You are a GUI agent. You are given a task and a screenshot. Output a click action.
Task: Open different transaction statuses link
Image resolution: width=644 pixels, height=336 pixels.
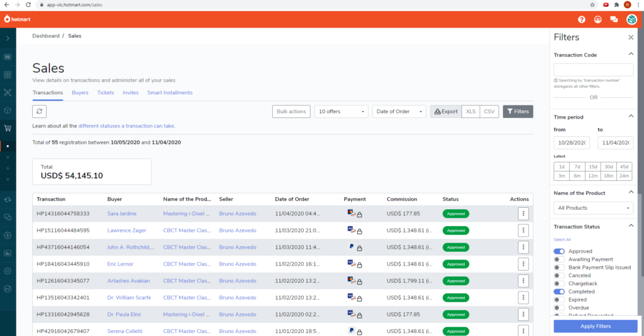coord(126,126)
